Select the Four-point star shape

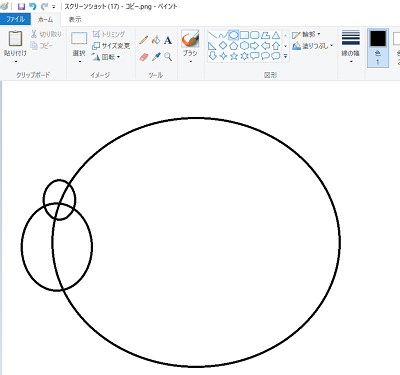click(223, 56)
